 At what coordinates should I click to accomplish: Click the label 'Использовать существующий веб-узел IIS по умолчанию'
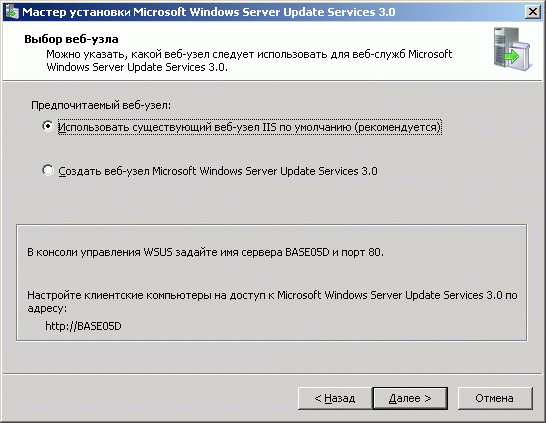(250, 127)
